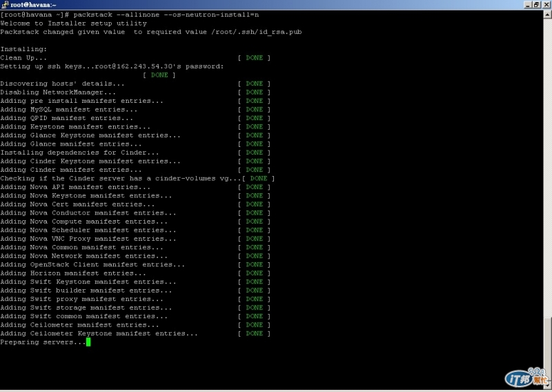This screenshot has height=392, width=552.
Task: Click the 'Packstack changed given value' line
Action: click(x=151, y=32)
